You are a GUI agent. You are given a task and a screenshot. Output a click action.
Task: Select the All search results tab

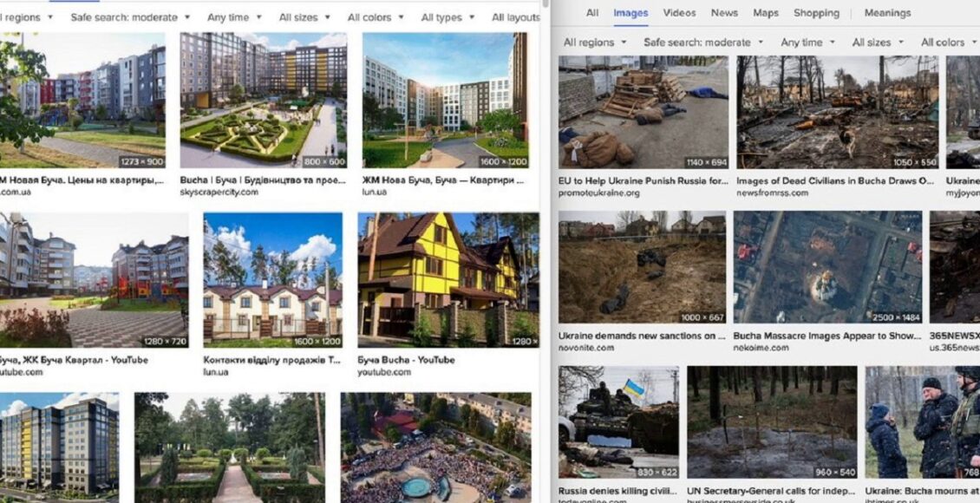(x=591, y=12)
